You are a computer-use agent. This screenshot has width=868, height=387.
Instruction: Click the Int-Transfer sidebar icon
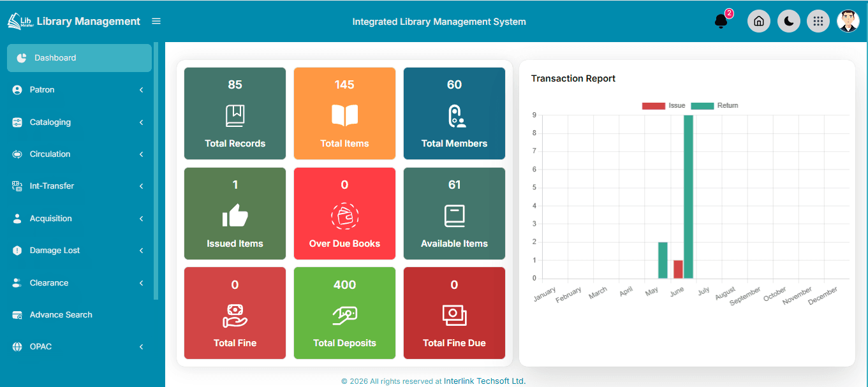click(17, 186)
